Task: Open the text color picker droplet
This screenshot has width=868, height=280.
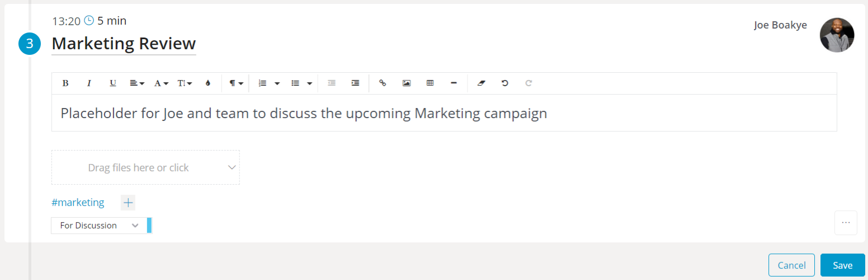Action: pyautogui.click(x=208, y=83)
